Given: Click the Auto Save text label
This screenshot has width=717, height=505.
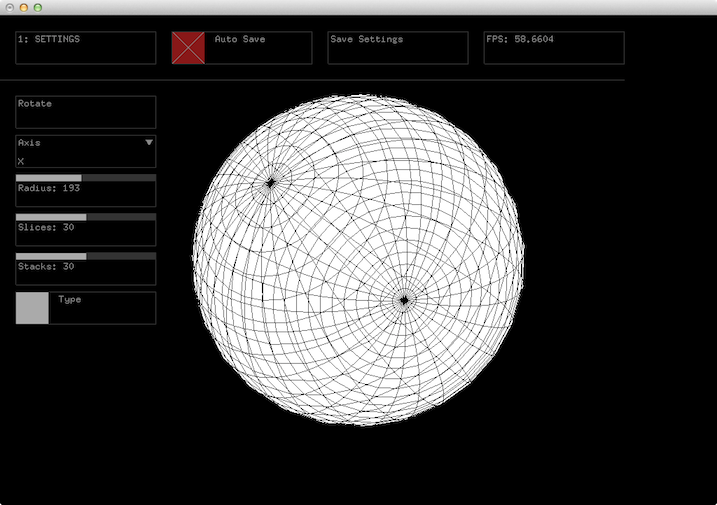Looking at the screenshot, I should pos(240,40).
